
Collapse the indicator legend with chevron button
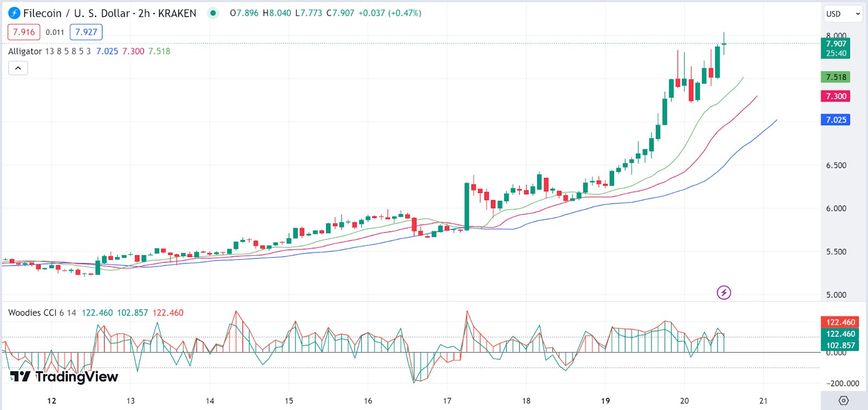click(18, 68)
